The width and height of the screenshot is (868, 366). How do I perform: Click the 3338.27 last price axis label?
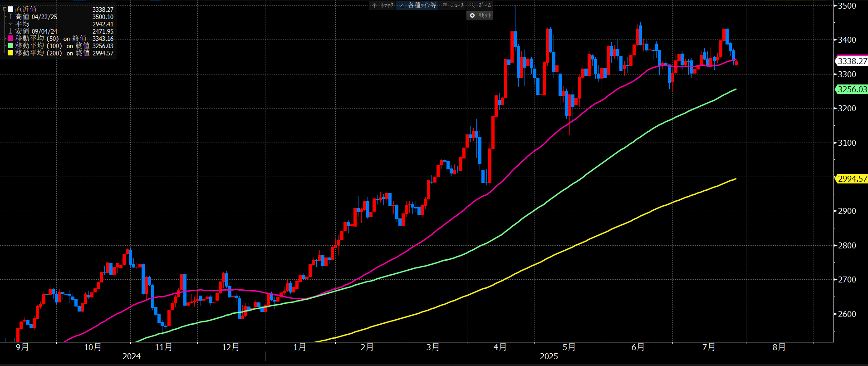[x=852, y=61]
